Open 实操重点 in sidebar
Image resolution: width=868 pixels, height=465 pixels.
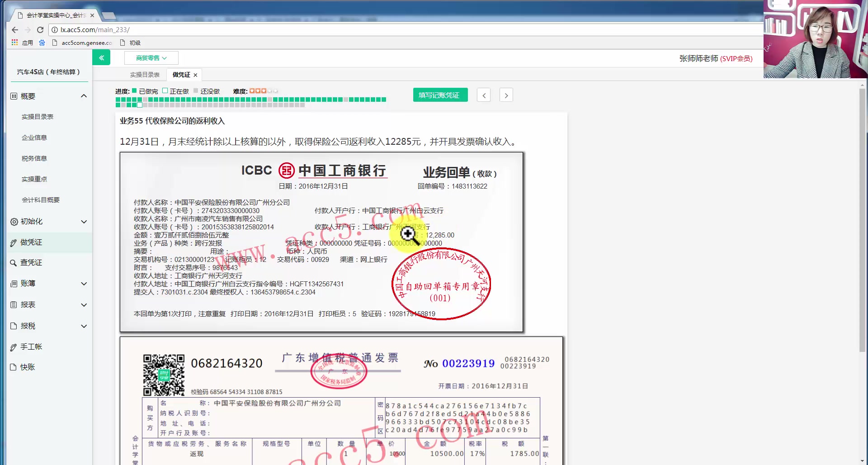pos(34,179)
